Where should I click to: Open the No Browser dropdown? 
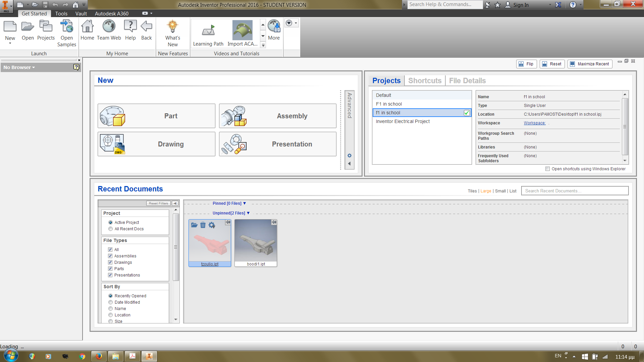pos(19,67)
